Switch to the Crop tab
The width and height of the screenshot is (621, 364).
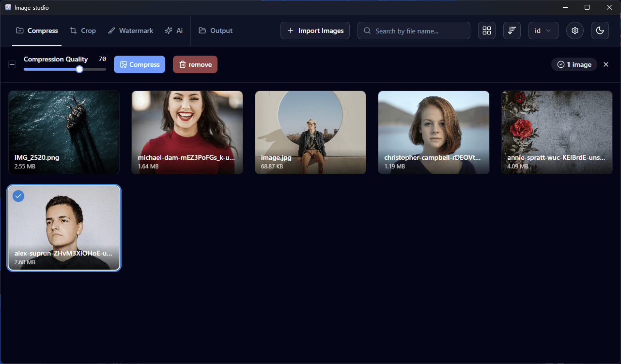click(x=83, y=30)
